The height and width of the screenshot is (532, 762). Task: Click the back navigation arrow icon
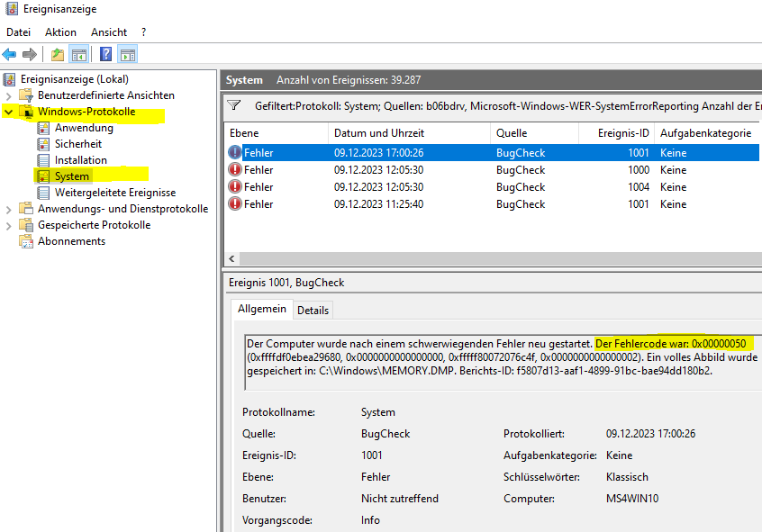point(8,53)
